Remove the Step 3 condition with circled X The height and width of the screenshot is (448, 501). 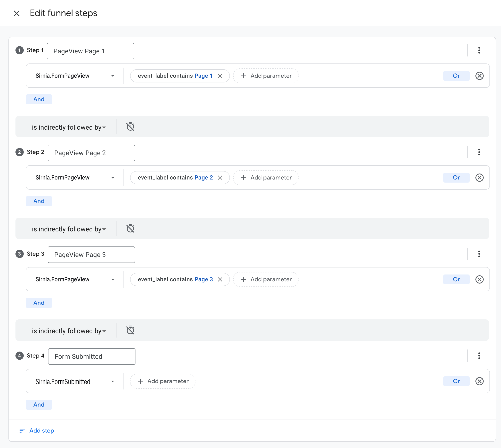[479, 279]
